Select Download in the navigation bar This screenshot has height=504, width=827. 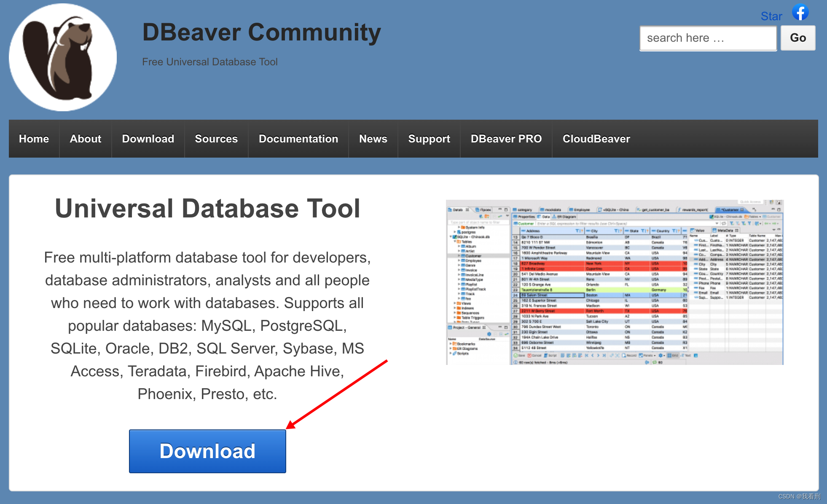148,139
